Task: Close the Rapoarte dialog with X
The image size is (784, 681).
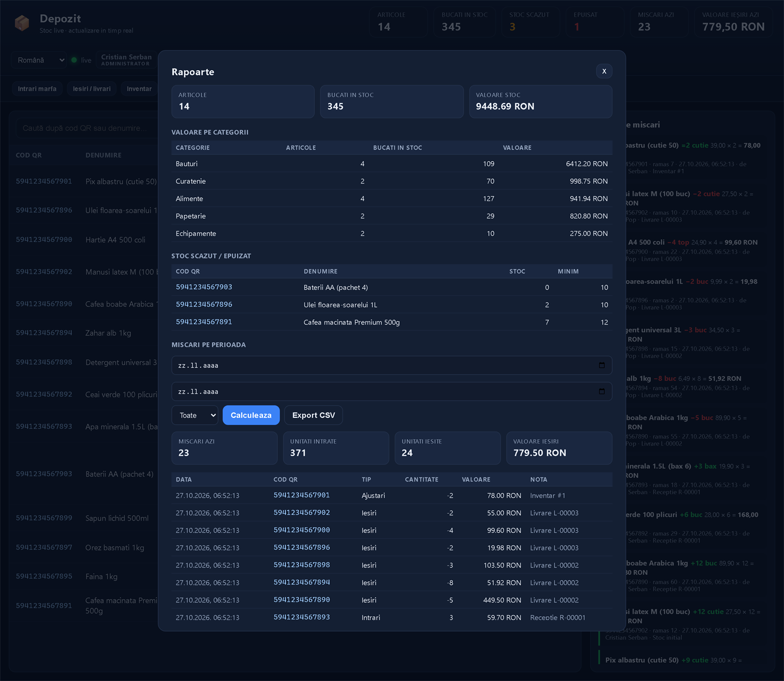Action: 604,71
